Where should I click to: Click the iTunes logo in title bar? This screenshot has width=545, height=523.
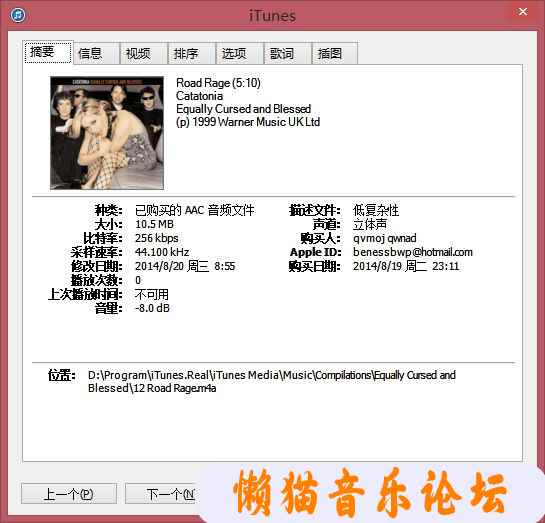click(18, 15)
